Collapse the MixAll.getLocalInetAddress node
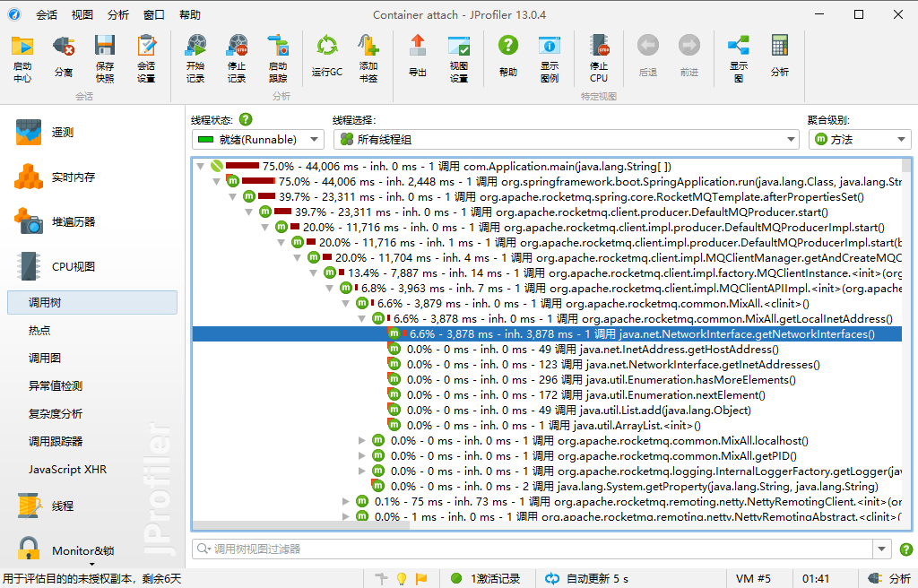 tap(362, 318)
